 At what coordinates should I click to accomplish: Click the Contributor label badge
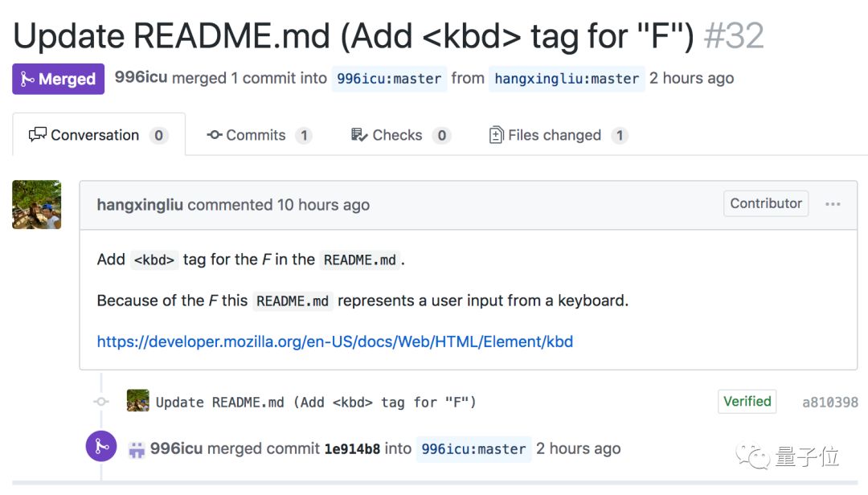tap(765, 203)
